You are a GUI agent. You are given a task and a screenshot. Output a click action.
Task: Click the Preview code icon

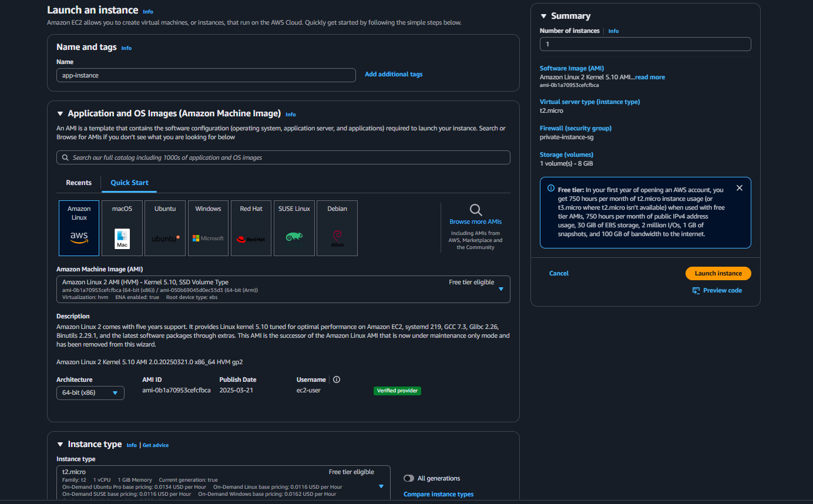(x=696, y=290)
